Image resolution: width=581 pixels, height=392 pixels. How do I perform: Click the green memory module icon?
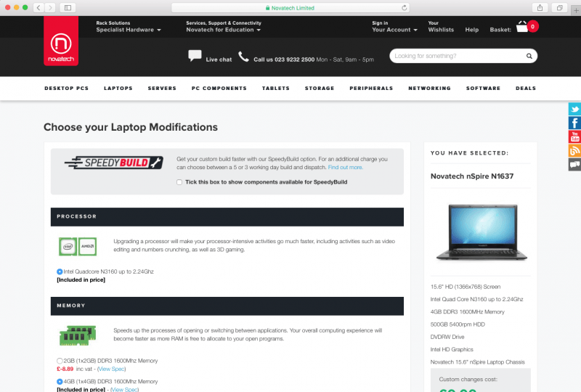78,335
